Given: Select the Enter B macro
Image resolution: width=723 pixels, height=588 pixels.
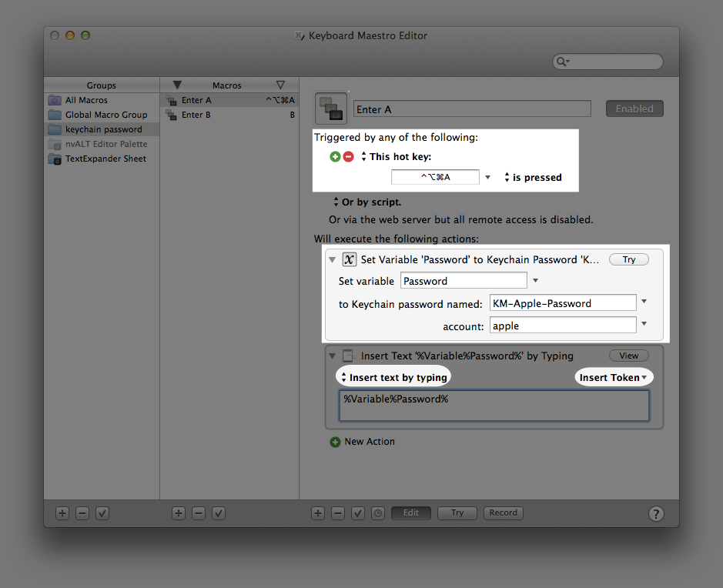Looking at the screenshot, I should (229, 115).
